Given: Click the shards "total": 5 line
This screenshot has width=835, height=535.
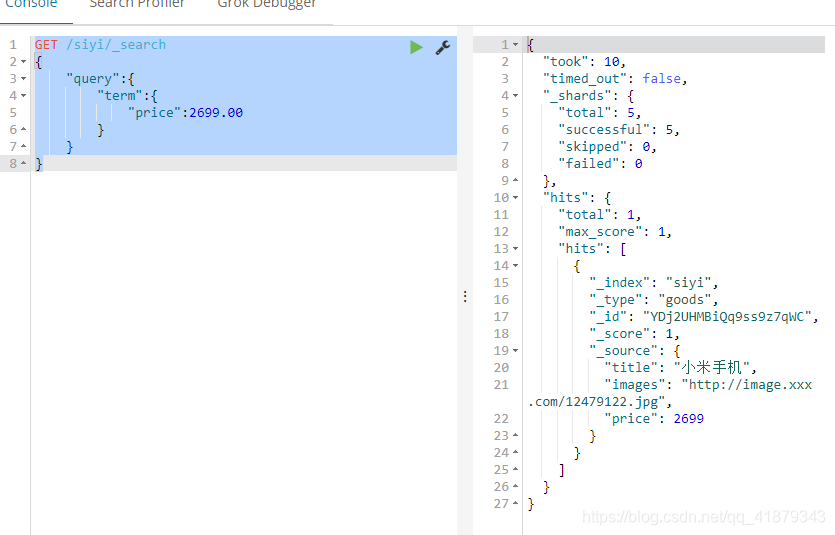Looking at the screenshot, I should point(600,113).
